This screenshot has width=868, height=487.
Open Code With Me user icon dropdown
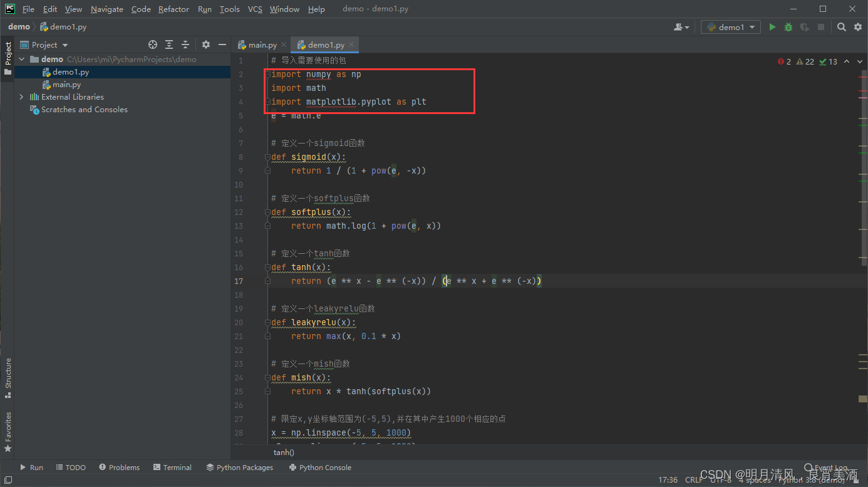[x=681, y=27]
